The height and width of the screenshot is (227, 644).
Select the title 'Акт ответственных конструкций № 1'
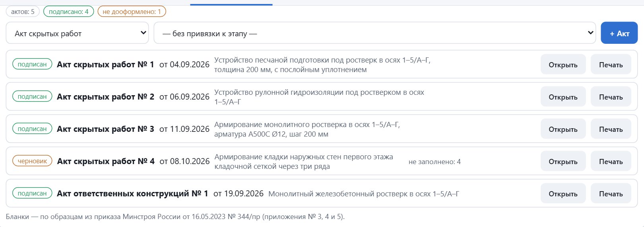point(132,194)
